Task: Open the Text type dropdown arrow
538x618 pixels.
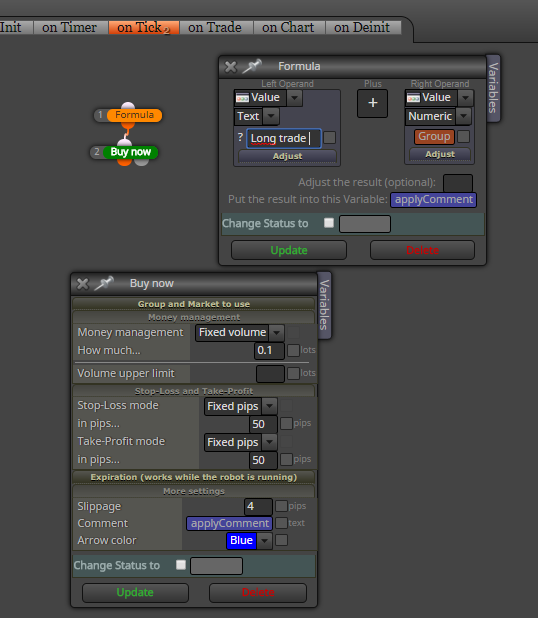Action: point(271,116)
